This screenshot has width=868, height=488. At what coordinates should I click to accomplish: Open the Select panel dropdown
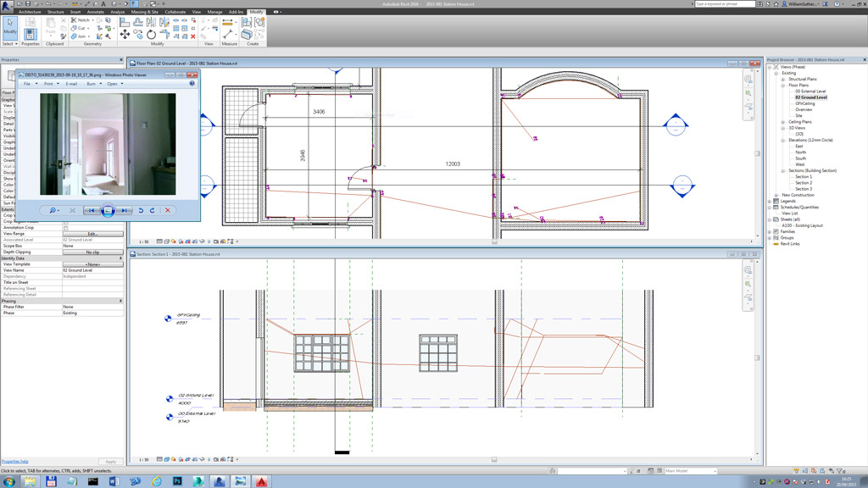pos(10,44)
